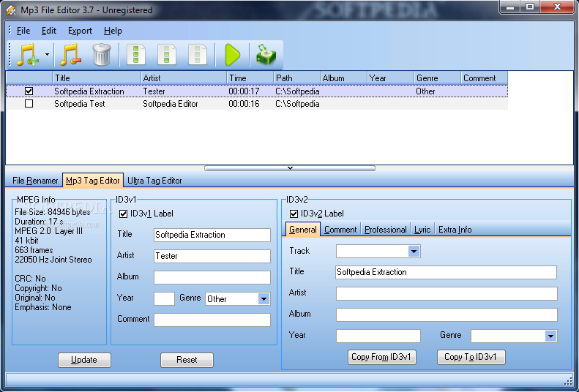This screenshot has width=579, height=392.
Task: Click the window resize grip icon
Action: click(x=569, y=381)
